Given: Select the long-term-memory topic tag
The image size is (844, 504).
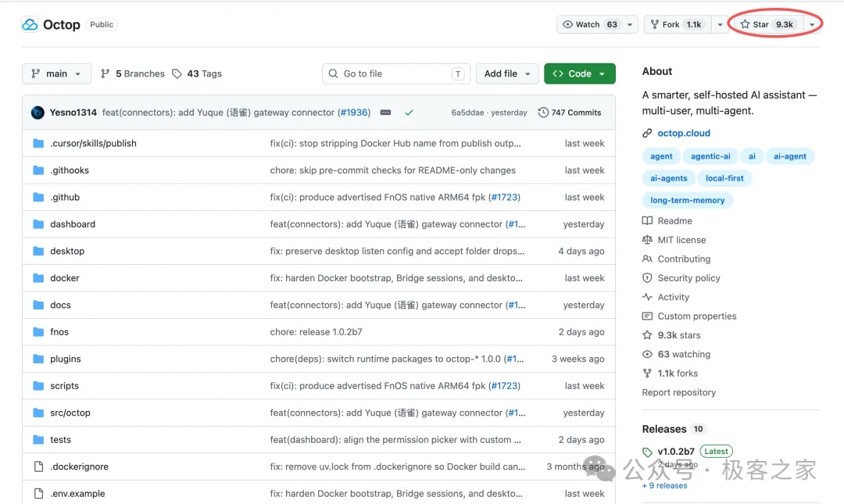Looking at the screenshot, I should tap(688, 200).
